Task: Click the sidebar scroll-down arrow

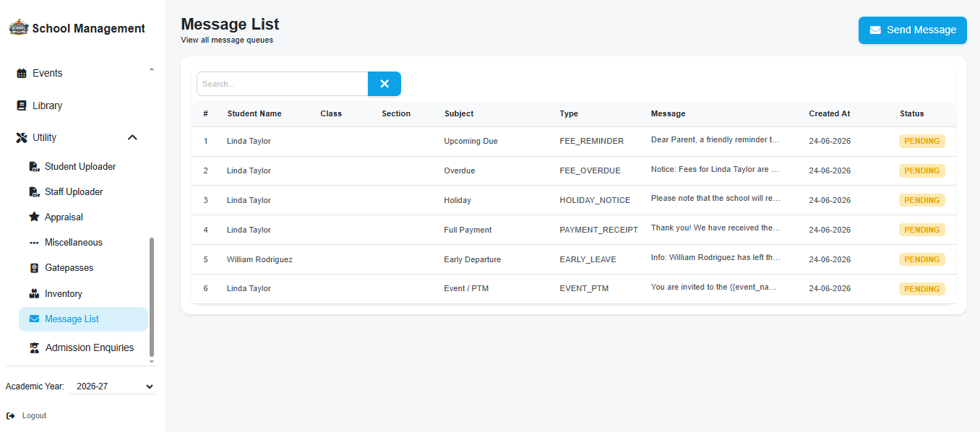Action: (152, 361)
